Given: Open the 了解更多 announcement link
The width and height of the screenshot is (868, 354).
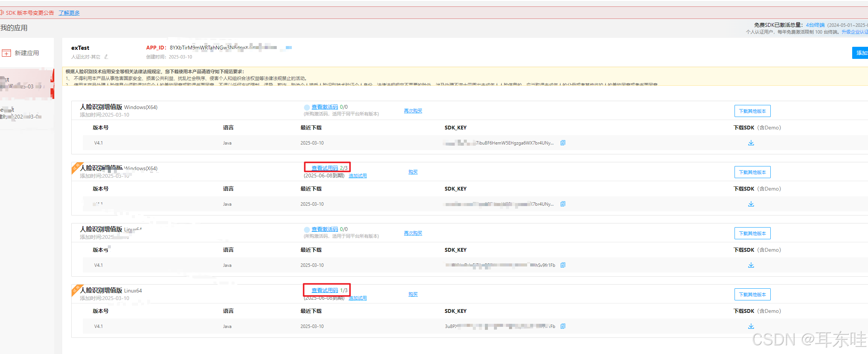Looking at the screenshot, I should tap(69, 12).
